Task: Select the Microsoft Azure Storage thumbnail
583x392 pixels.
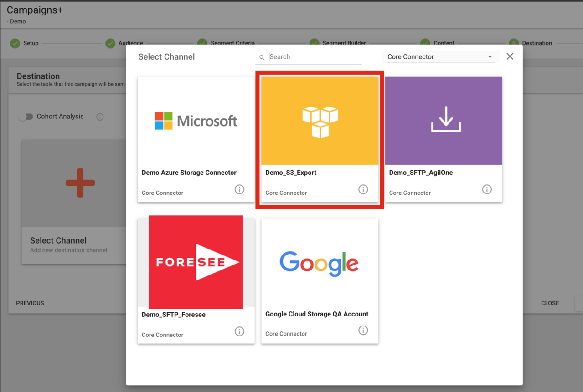Action: 196,121
